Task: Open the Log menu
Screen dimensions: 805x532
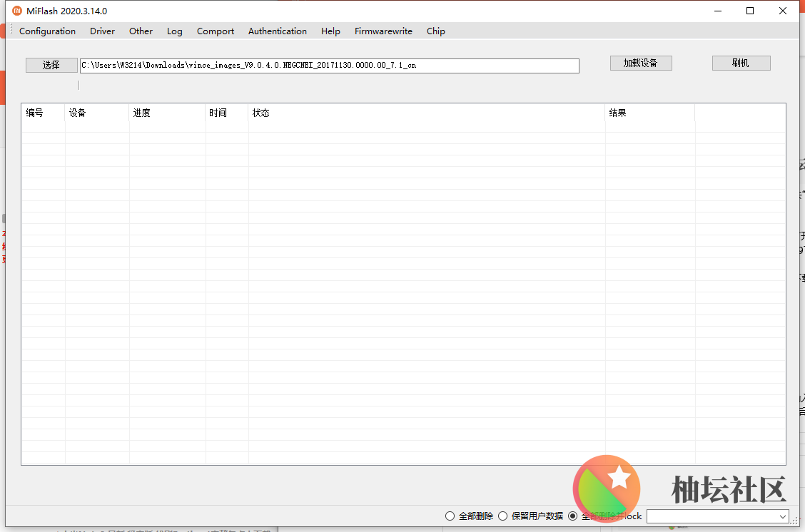Action: click(175, 31)
